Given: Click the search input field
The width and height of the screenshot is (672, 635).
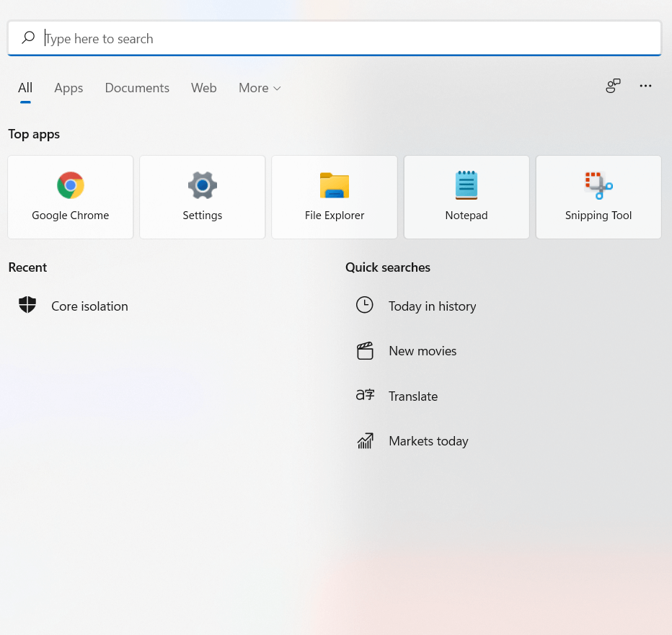Looking at the screenshot, I should pyautogui.click(x=288, y=37).
